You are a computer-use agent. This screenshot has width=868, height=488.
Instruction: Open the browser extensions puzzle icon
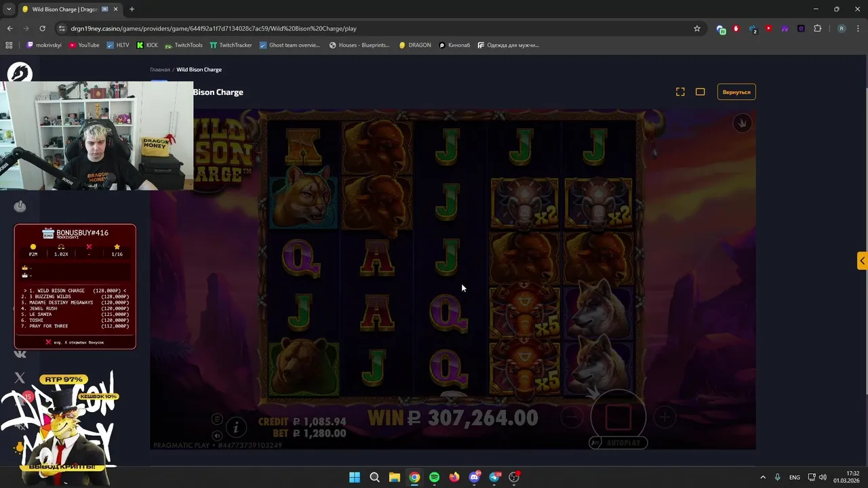[x=817, y=28]
